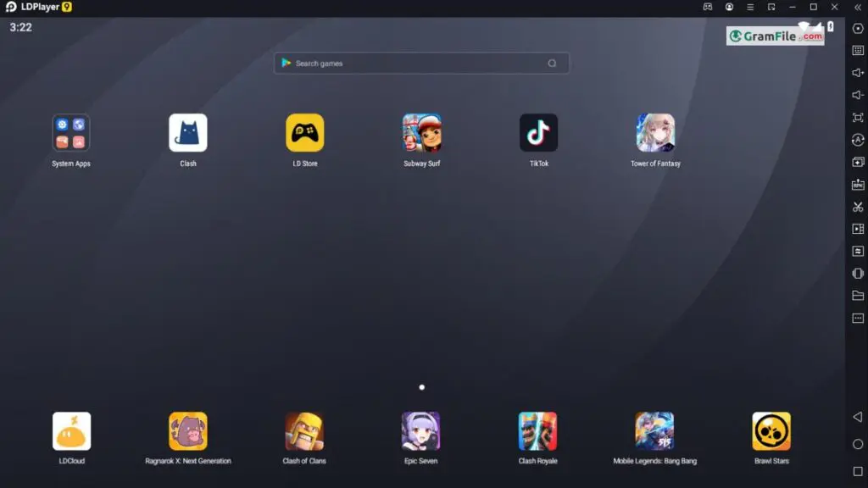This screenshot has width=868, height=488.
Task: Launch Ragnarok X: Next Generation
Action: click(188, 431)
